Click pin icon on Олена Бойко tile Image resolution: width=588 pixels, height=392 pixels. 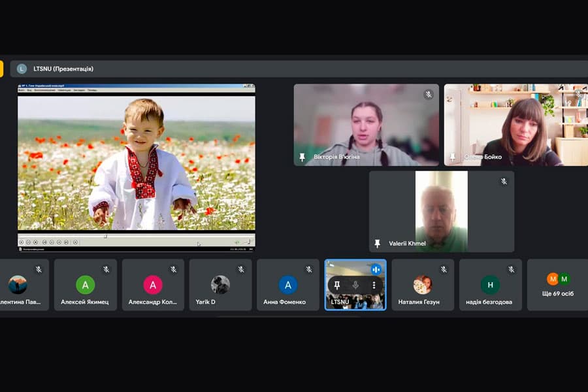[452, 157]
